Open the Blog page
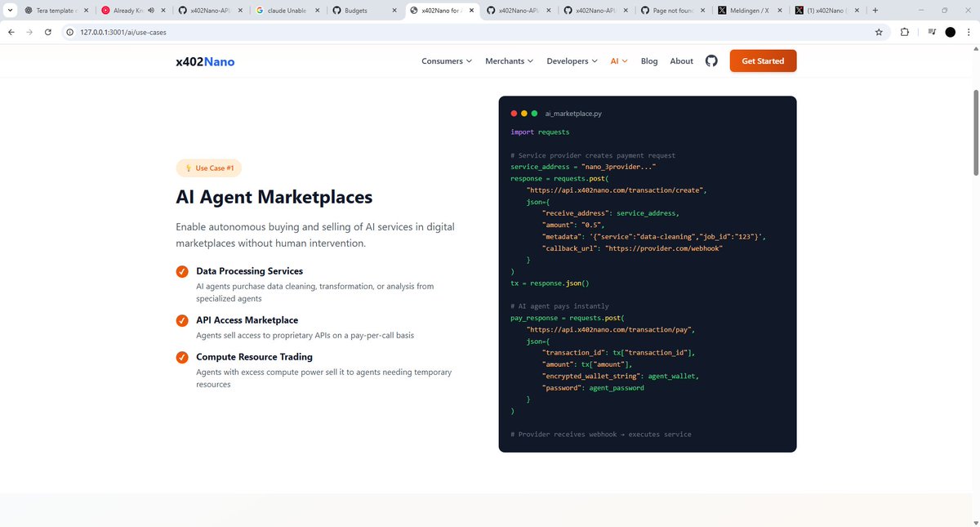 click(649, 61)
